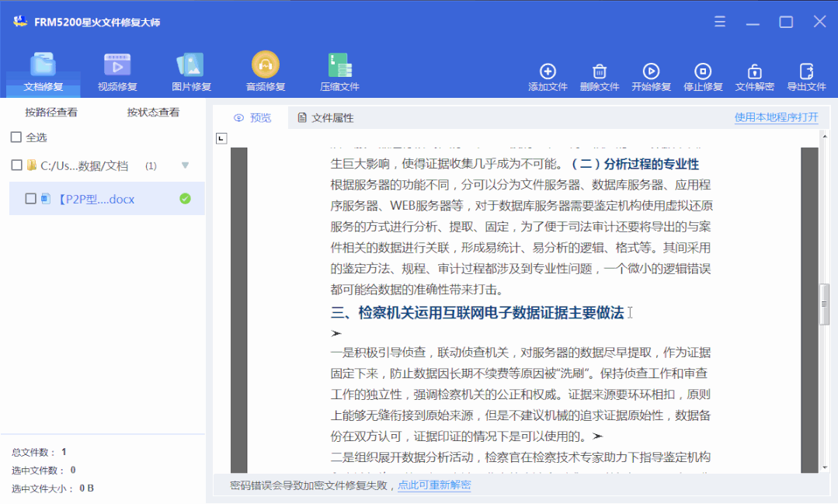This screenshot has height=504, width=838.
Task: Tick the checkbox for C:/Us...数据/文档 folder
Action: pyautogui.click(x=16, y=165)
